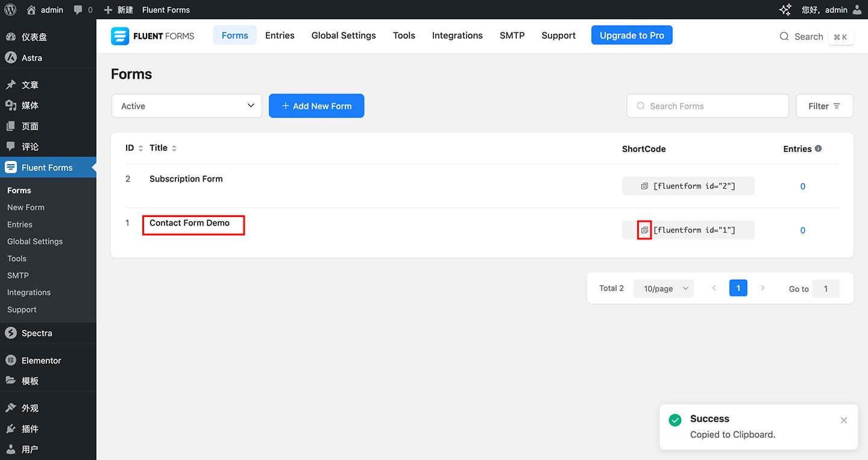Open SMTP submenu in sidebar
This screenshot has width=868, height=460.
18,276
